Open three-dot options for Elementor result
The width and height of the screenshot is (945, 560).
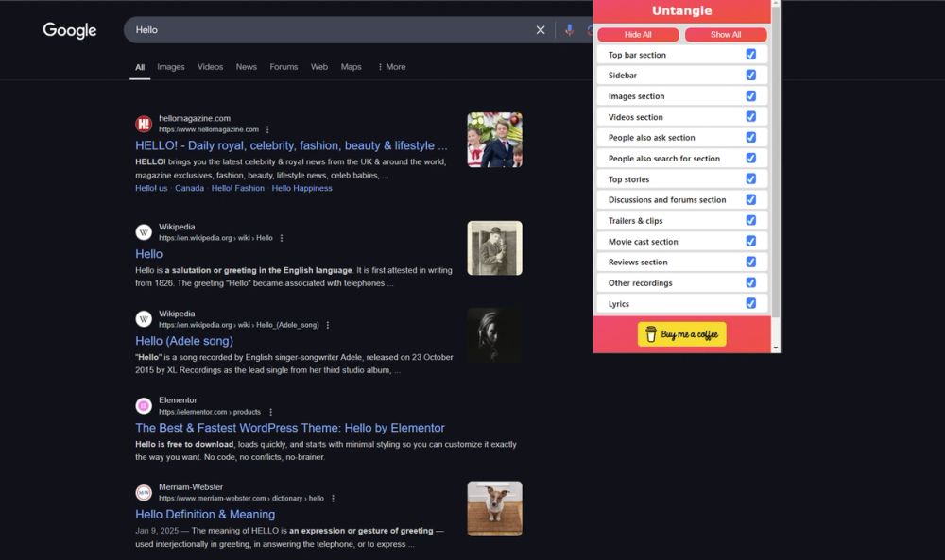(x=270, y=412)
